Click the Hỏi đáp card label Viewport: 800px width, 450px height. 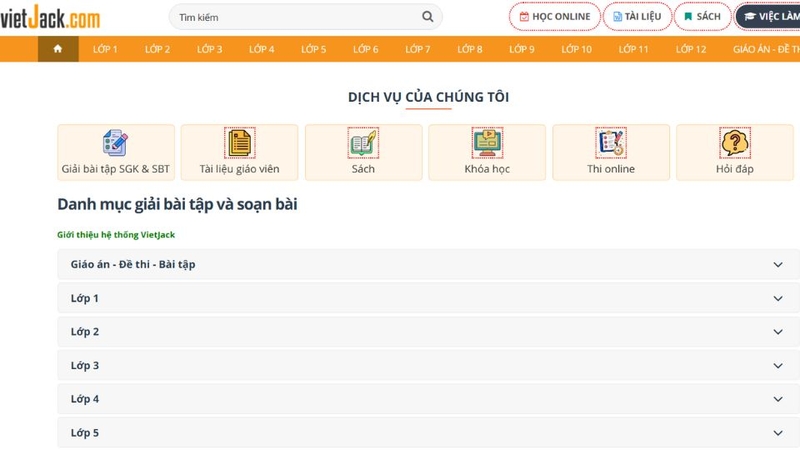tap(735, 169)
